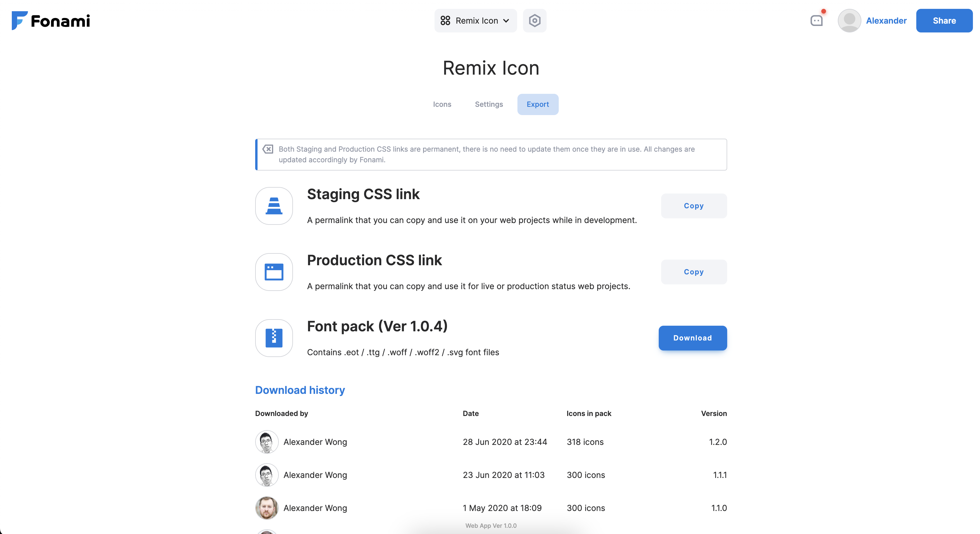The width and height of the screenshot is (980, 534).
Task: Open project settings hexagon icon
Action: point(535,21)
